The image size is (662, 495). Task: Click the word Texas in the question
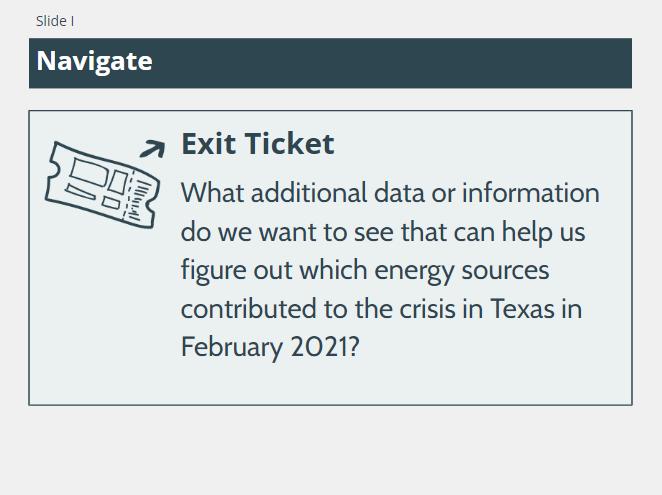(x=522, y=309)
